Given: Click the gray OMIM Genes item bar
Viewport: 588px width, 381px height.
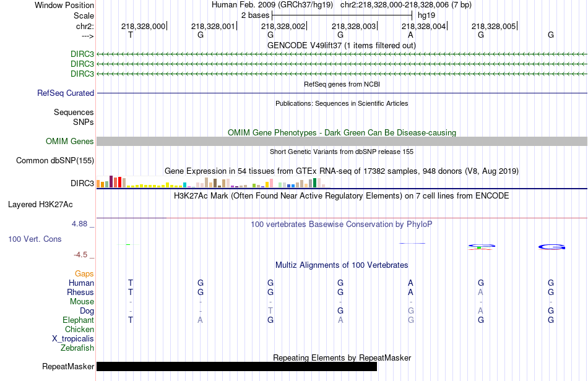Looking at the screenshot, I should pos(342,141).
